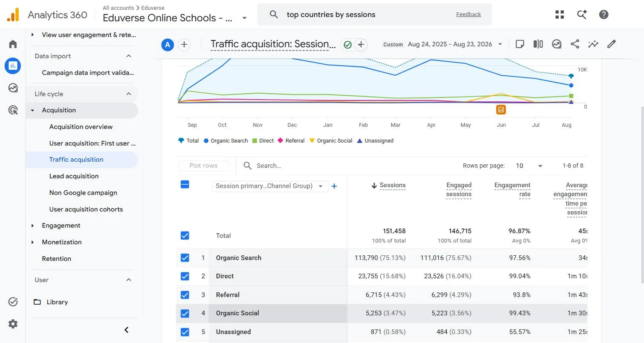Share this report icon
Screen dimensions: 644x343
(575, 44)
